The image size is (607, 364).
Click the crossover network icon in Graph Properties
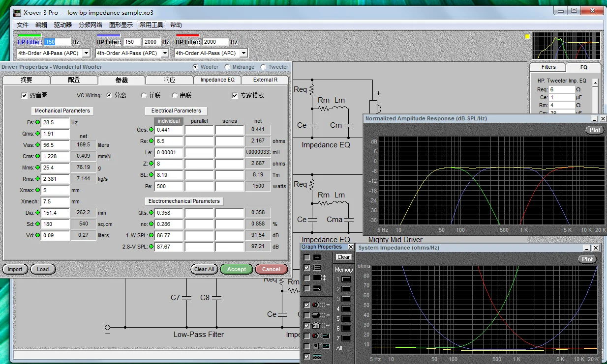tap(317, 357)
